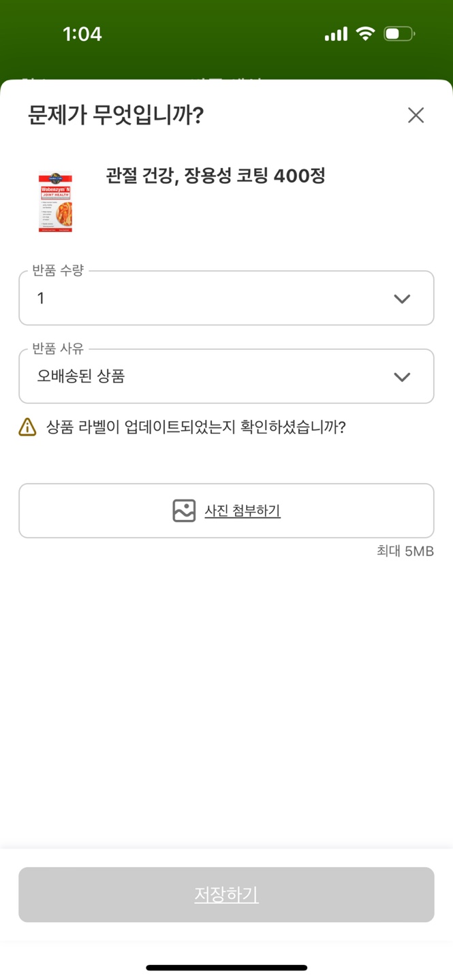Image resolution: width=453 pixels, height=980 pixels.
Task: Tap the '문제가 무엇입니까?' dialog heading
Action: click(x=116, y=115)
